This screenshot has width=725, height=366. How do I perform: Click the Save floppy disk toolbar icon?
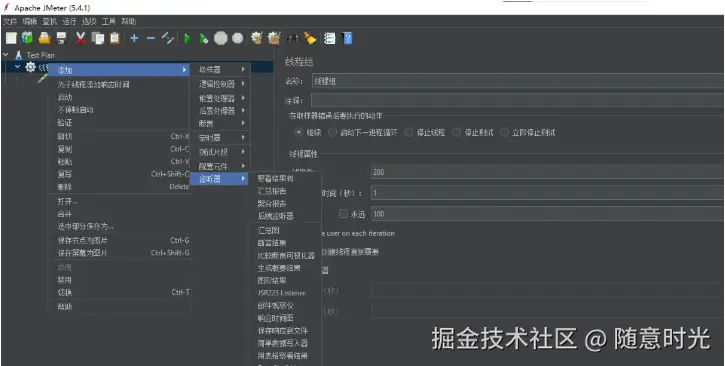pos(61,38)
